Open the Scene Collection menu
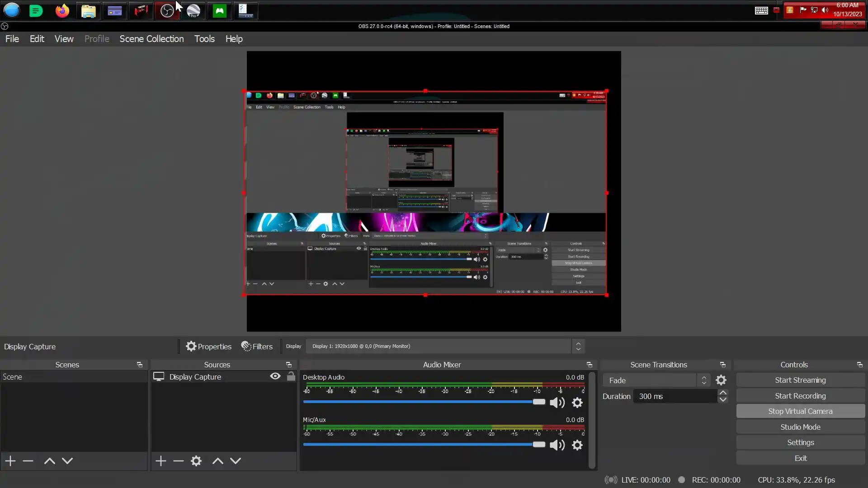868x488 pixels. [x=151, y=39]
